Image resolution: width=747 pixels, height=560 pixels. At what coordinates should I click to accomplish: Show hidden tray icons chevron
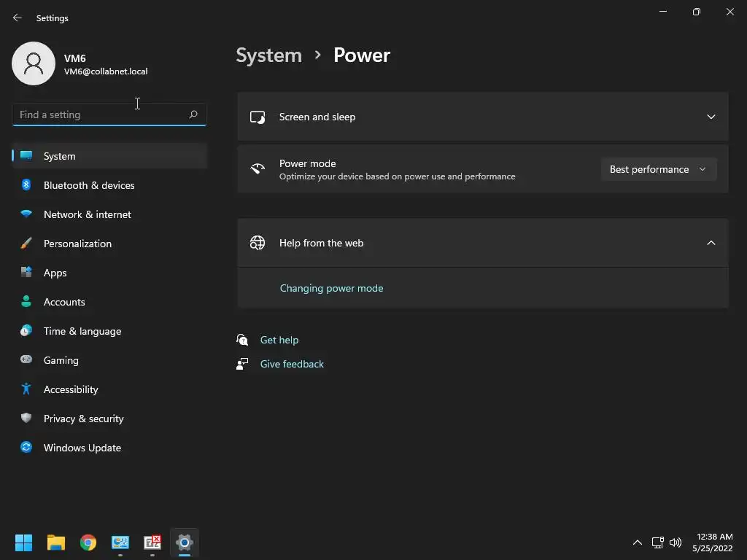638,542
